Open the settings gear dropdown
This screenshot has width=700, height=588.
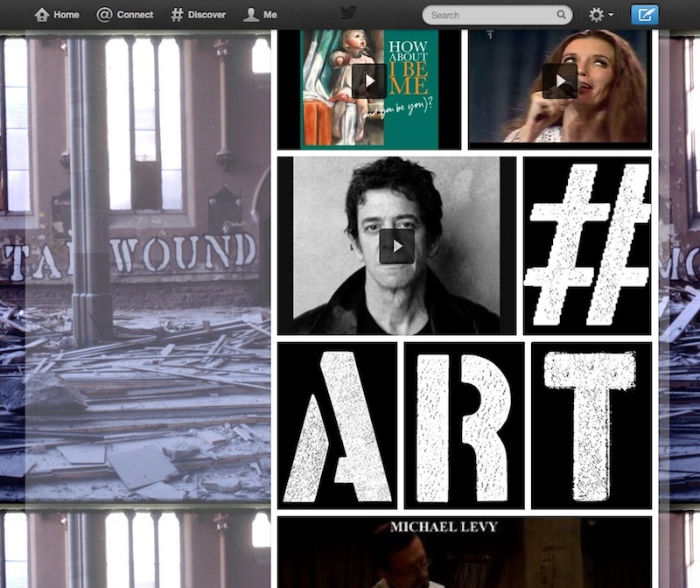pos(600,15)
